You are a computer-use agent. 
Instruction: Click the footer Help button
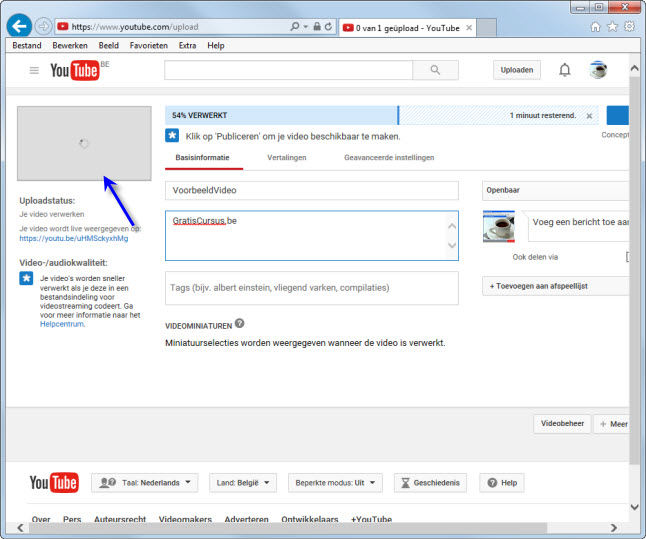502,483
